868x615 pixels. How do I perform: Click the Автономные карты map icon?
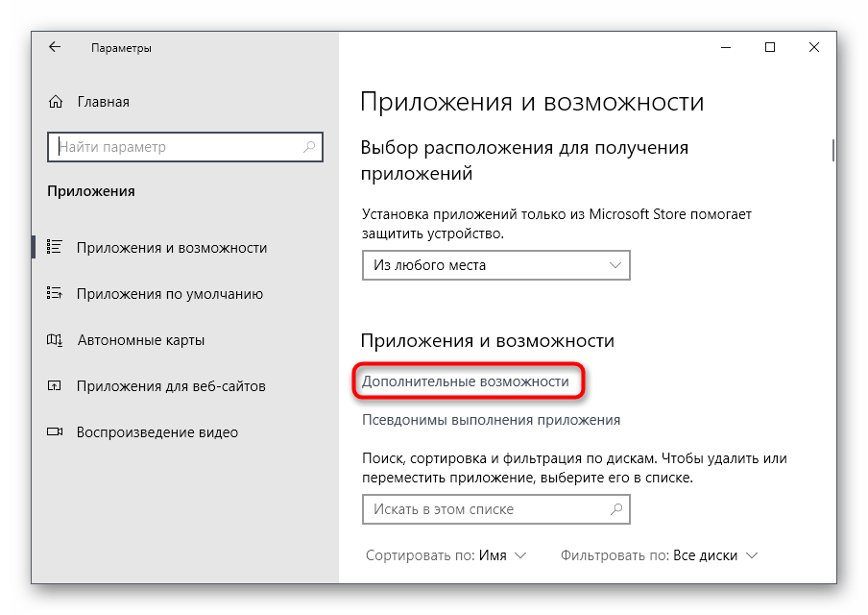[x=56, y=340]
